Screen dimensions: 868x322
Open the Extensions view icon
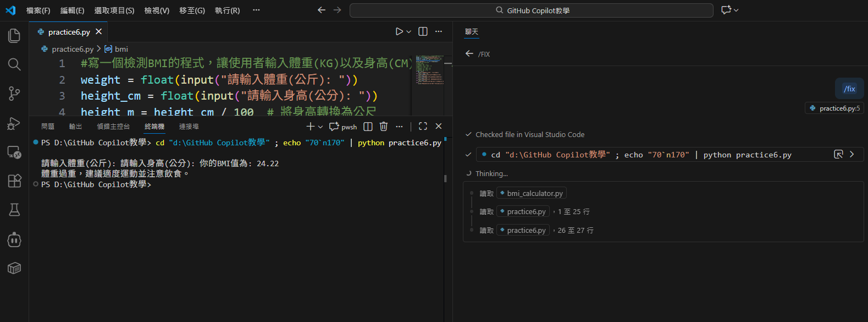pyautogui.click(x=14, y=181)
